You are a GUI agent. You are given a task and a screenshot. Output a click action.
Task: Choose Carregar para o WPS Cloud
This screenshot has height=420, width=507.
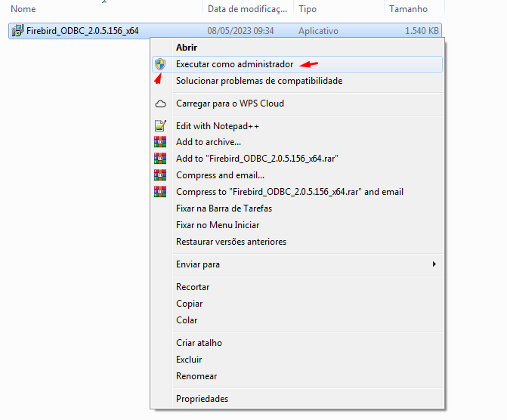(x=297, y=103)
